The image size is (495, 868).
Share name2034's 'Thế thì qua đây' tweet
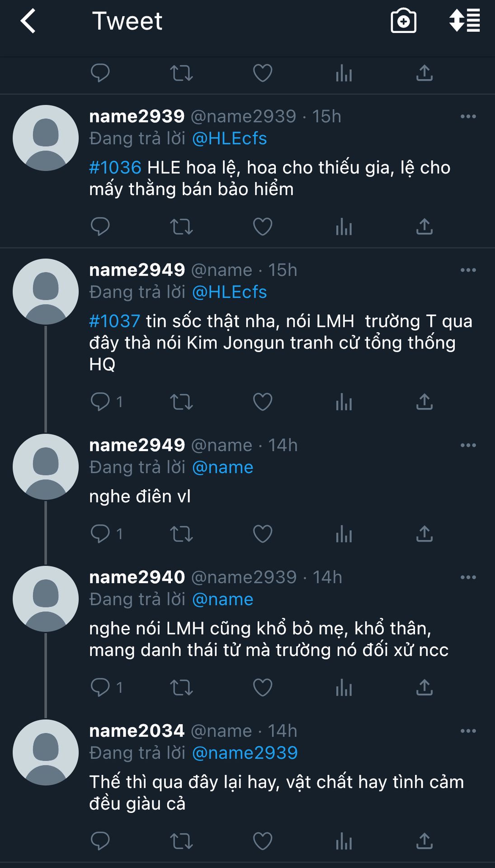pyautogui.click(x=424, y=841)
